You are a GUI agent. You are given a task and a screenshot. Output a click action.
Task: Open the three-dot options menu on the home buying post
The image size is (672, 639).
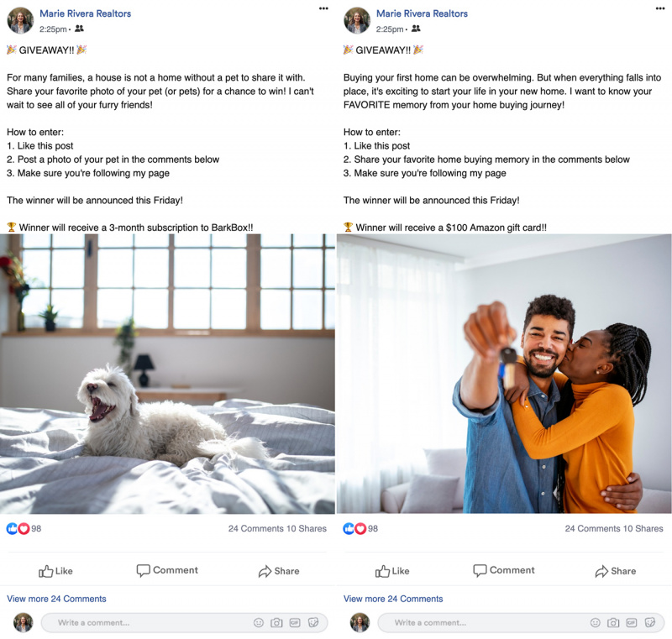660,8
